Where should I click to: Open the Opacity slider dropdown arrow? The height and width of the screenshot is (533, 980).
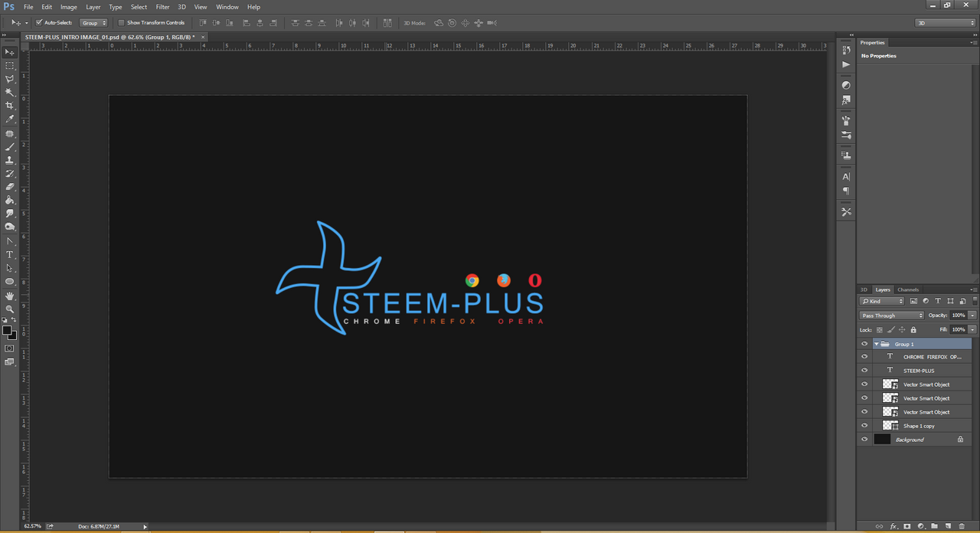(x=972, y=316)
